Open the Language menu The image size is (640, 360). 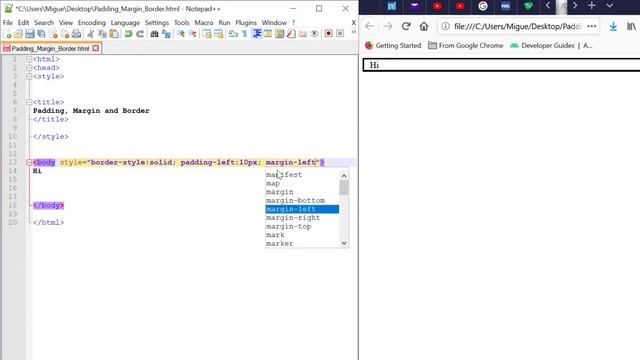(125, 23)
